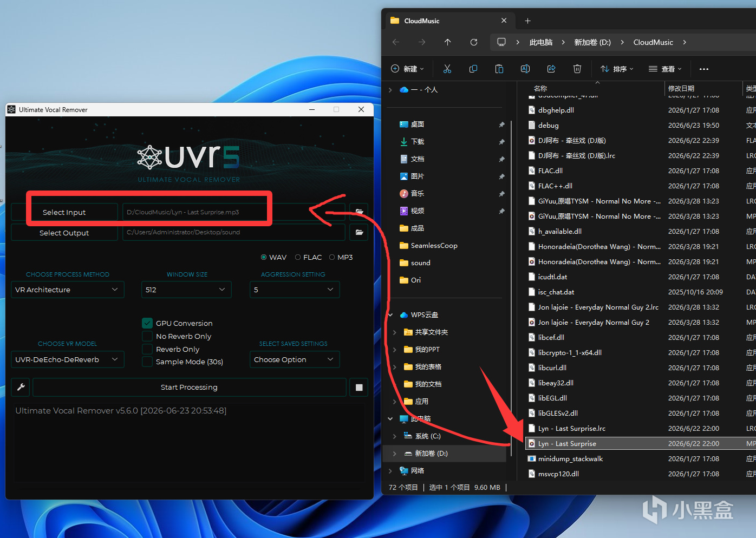Open the 新建 dropdown in Explorer toolbar
Screen dimensions: 756x538
(x=407, y=69)
